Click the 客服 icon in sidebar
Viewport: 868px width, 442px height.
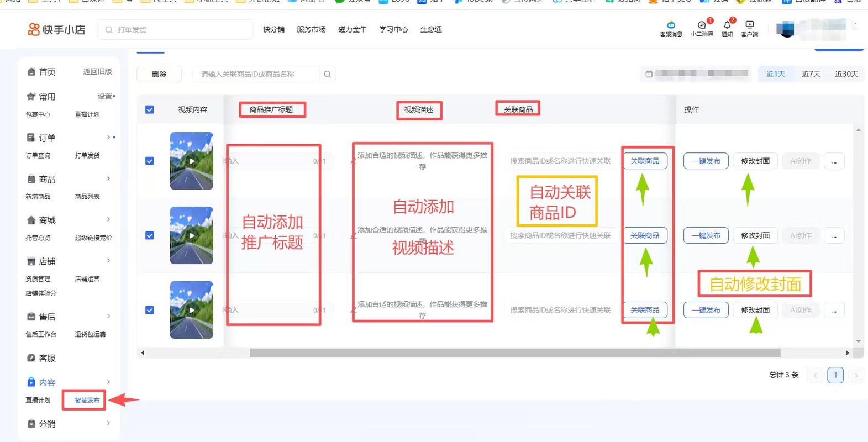coord(31,358)
